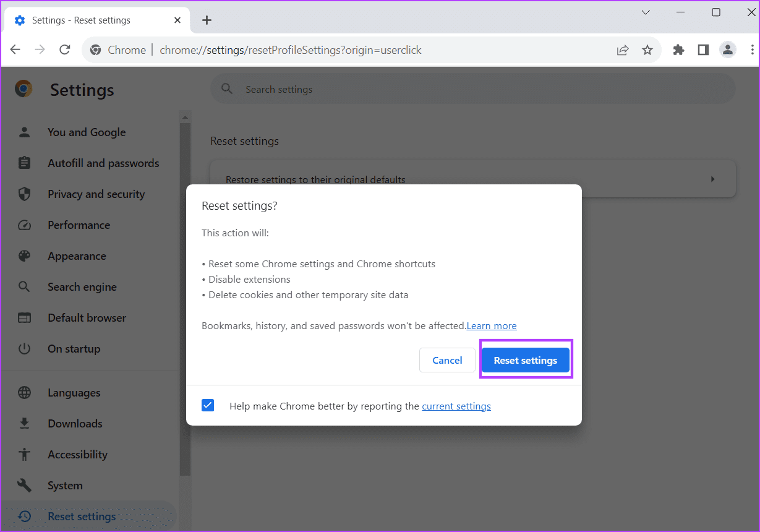Open the Learn more link
This screenshot has height=532, width=760.
[x=491, y=325]
